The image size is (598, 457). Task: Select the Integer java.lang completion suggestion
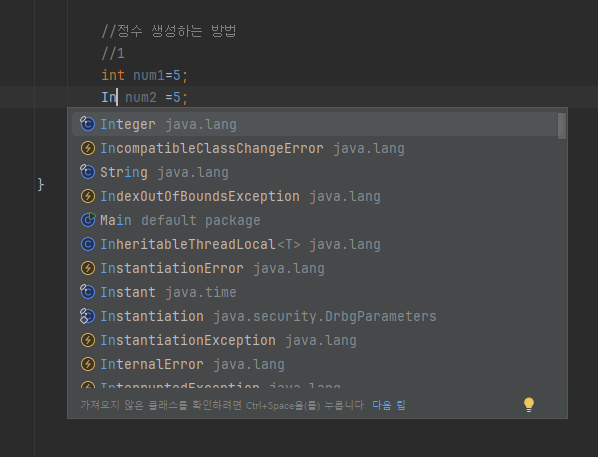pos(315,124)
